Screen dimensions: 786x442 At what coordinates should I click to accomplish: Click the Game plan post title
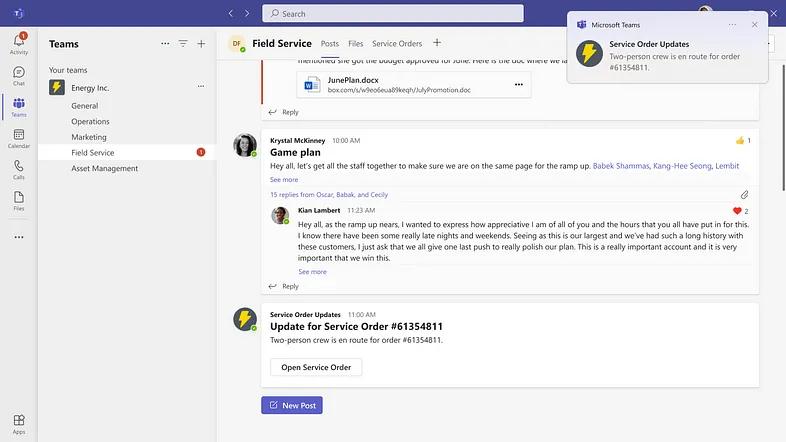point(295,152)
